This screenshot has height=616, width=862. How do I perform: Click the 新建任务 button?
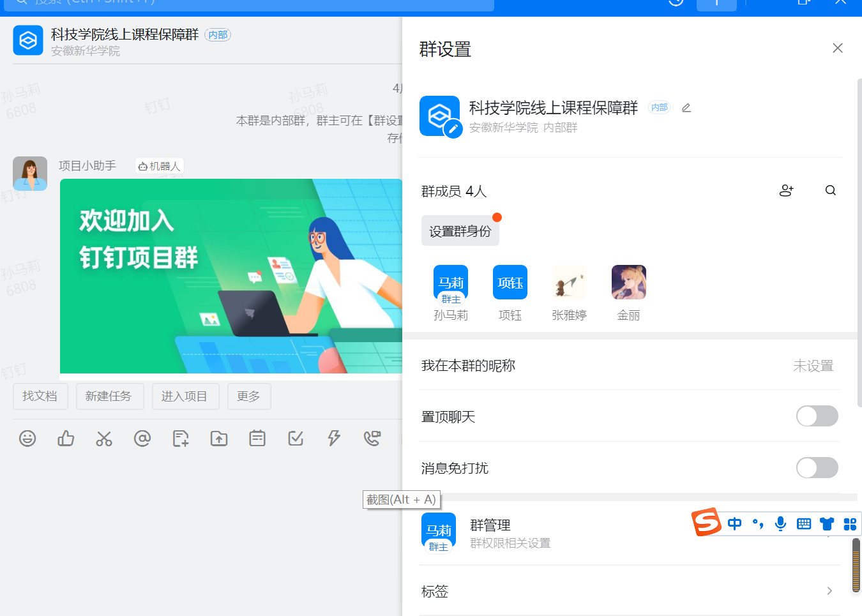click(x=109, y=396)
